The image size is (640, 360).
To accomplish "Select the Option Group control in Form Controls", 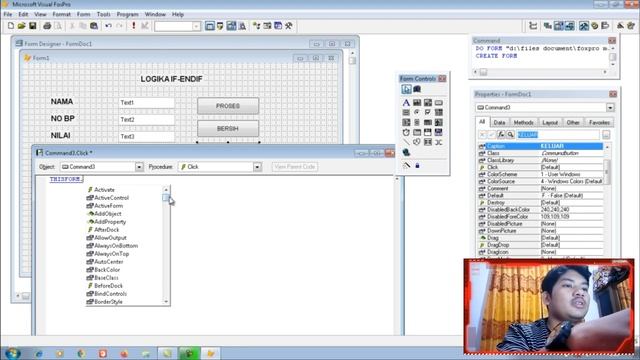I will tap(417, 112).
